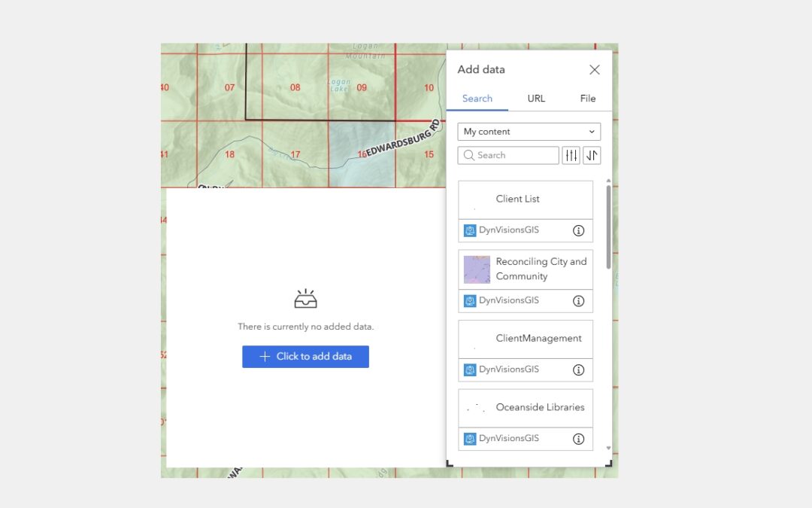
Task: Switch to the File tab
Action: click(x=587, y=99)
